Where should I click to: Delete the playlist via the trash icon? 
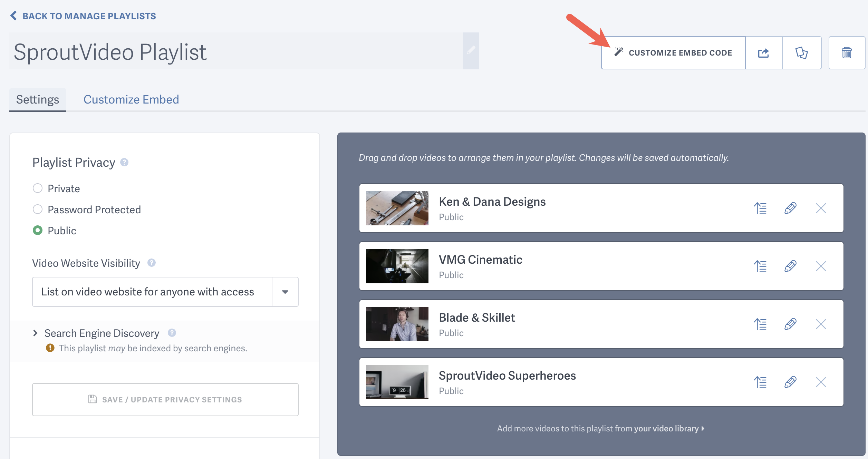pyautogui.click(x=847, y=52)
